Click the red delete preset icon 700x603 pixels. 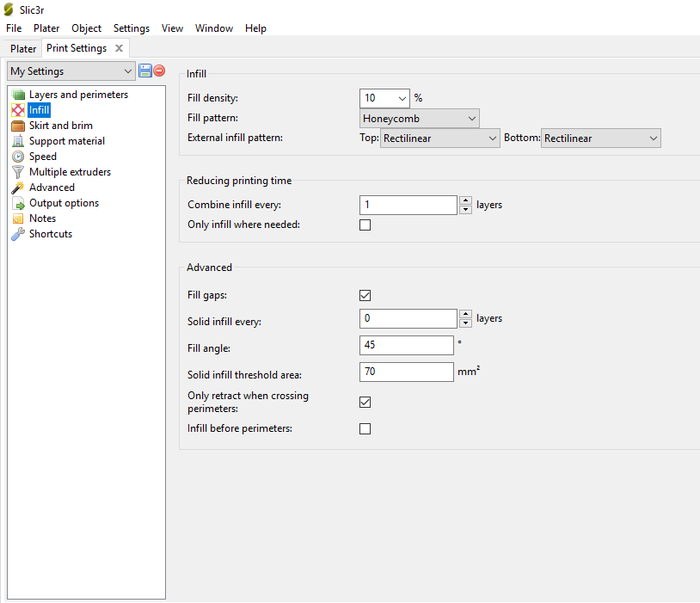point(159,71)
